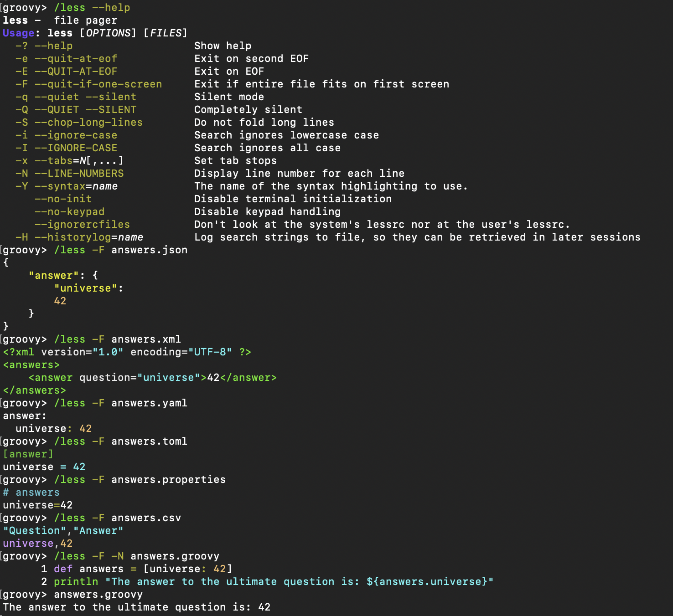Select the answers.csv file name
The height and width of the screenshot is (616, 673).
pos(146,518)
